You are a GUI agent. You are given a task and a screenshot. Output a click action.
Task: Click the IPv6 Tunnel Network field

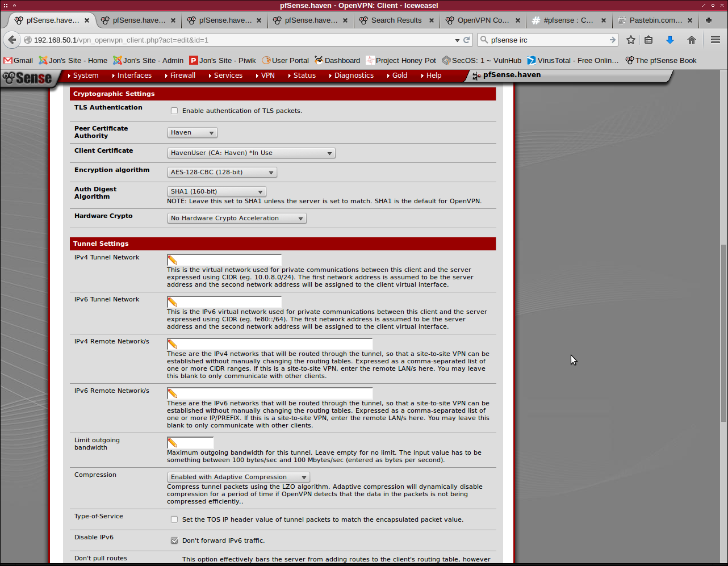(x=224, y=302)
